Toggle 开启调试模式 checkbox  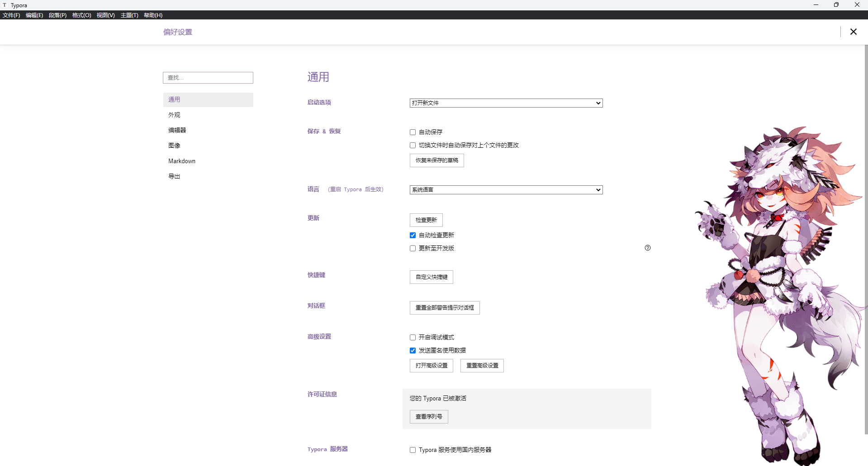413,338
